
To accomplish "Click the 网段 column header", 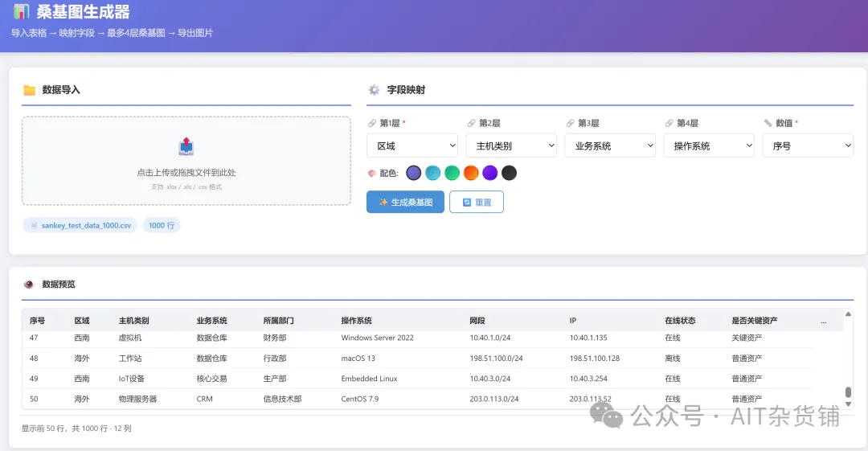I will pos(477,321).
